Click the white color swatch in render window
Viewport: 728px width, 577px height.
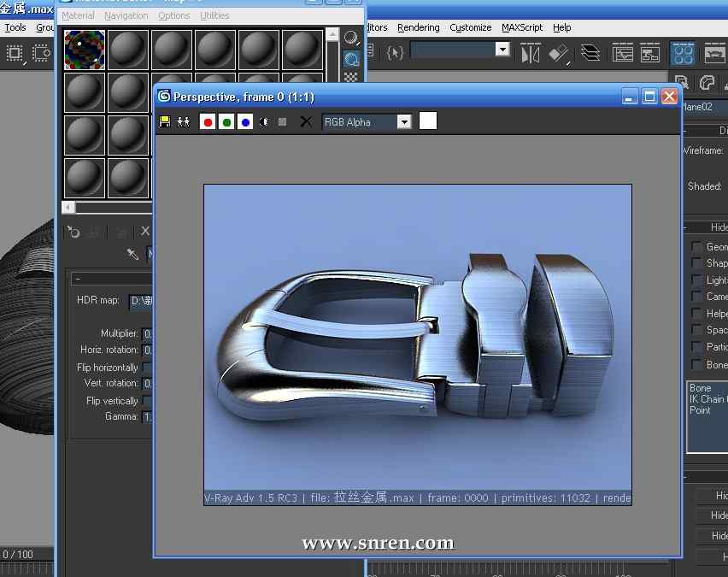tap(428, 121)
